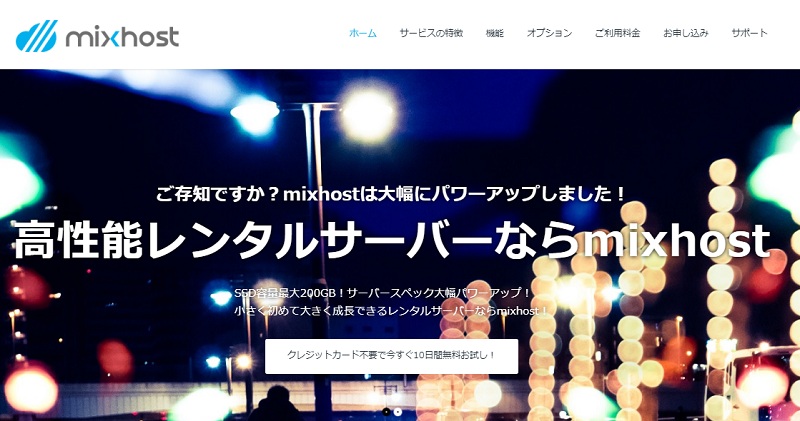800x421 pixels.
Task: Click the line starting SSD容量最大200GB！
Action: 383,293
